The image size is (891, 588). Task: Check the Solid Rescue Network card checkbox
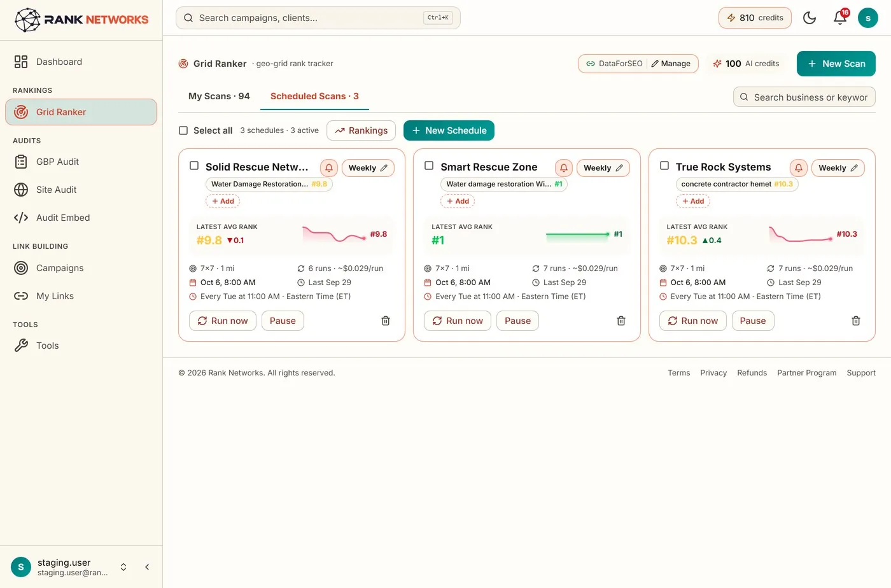(194, 165)
